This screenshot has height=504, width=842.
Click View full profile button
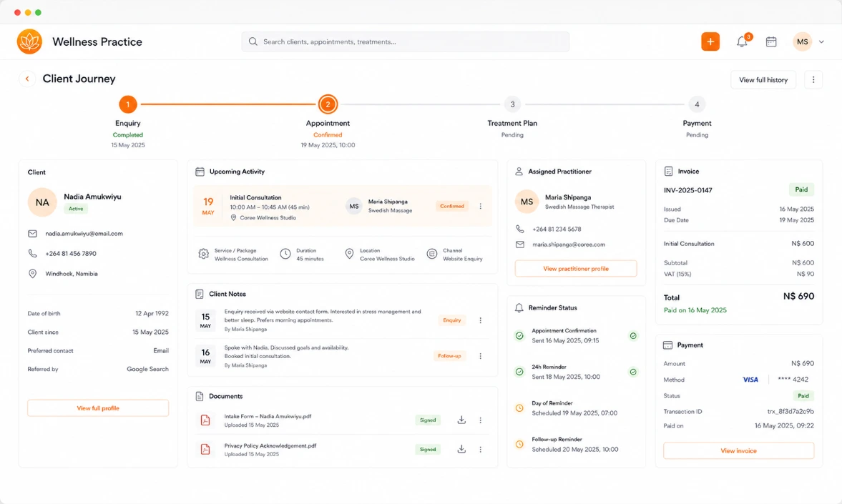click(x=98, y=408)
